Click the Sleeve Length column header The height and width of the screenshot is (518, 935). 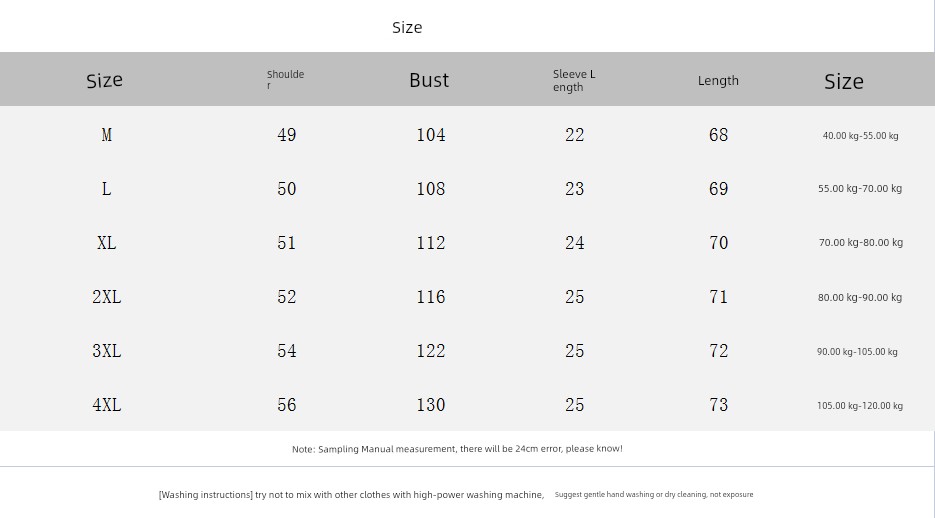(x=574, y=80)
